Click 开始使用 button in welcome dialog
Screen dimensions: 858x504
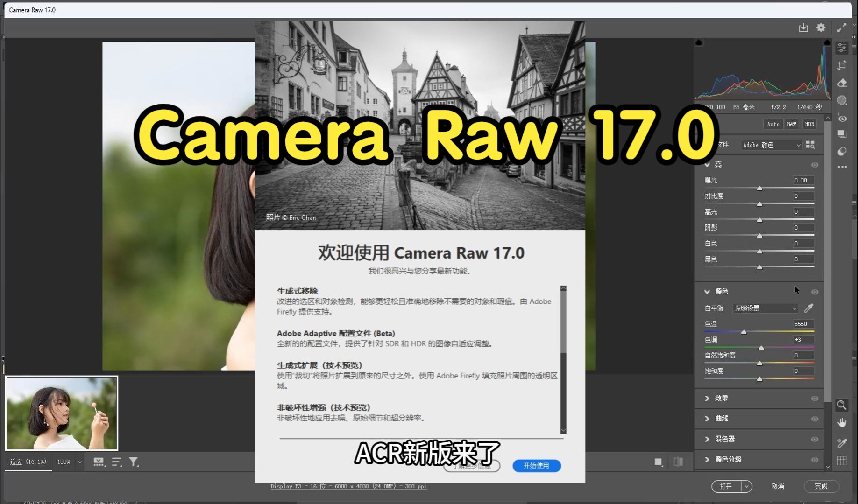(x=536, y=466)
